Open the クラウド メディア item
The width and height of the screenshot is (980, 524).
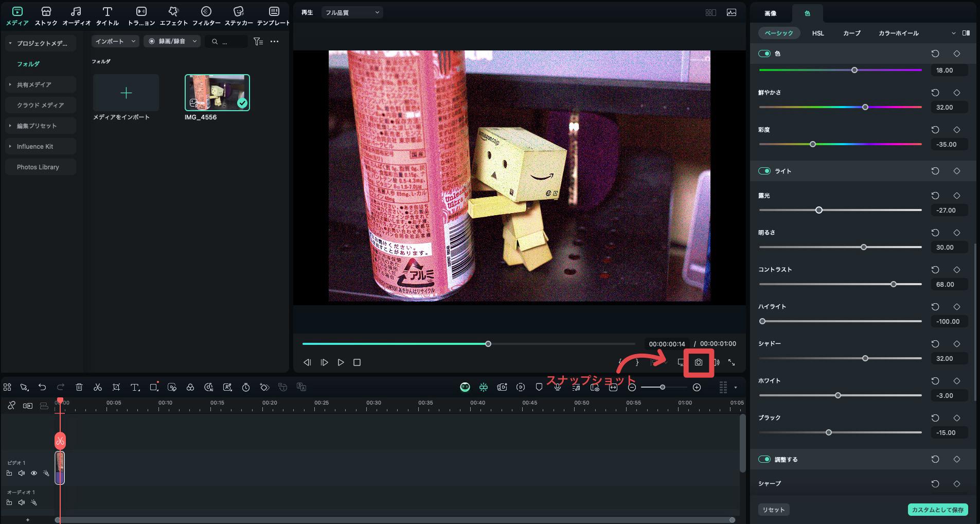[41, 105]
